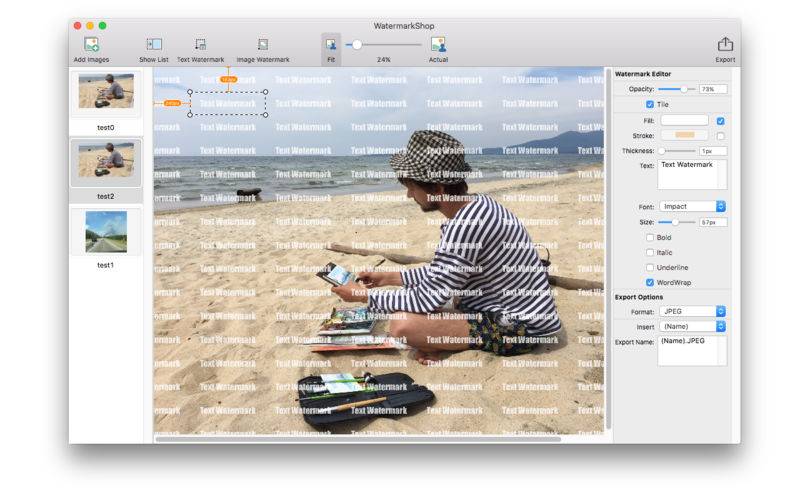Click the watermark Text input box
The height and width of the screenshot is (500, 800).
coord(692,174)
